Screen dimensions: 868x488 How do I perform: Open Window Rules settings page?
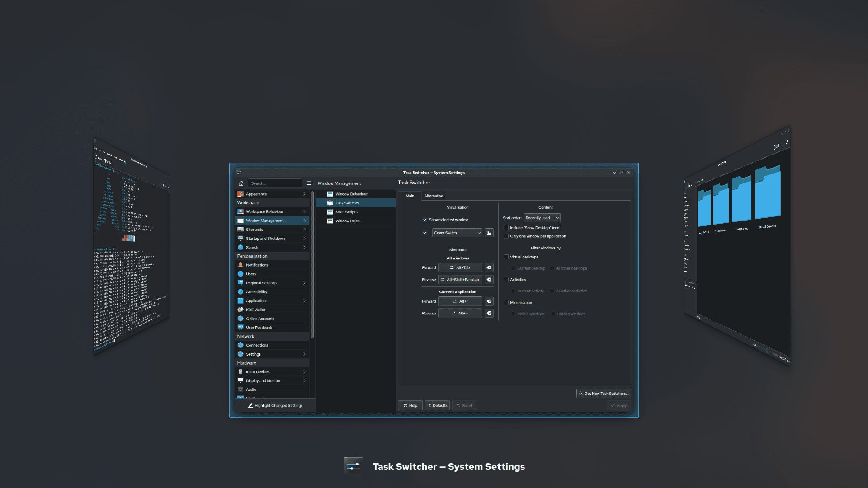coord(356,221)
